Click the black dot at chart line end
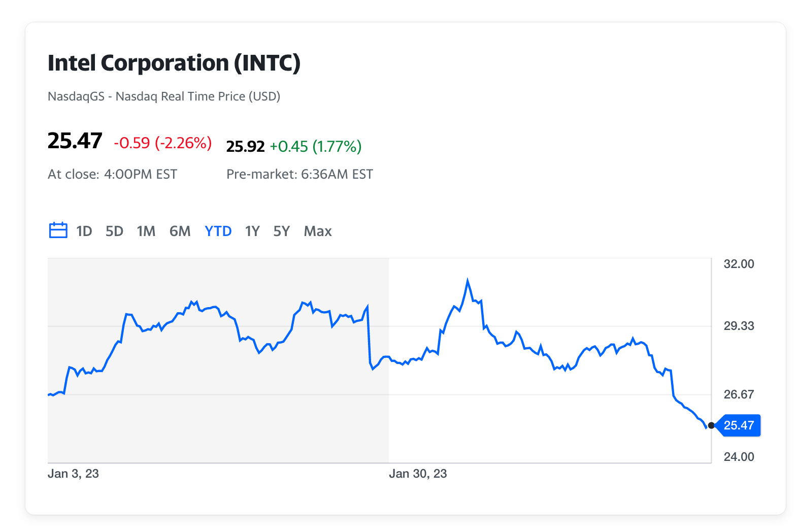 click(x=711, y=425)
